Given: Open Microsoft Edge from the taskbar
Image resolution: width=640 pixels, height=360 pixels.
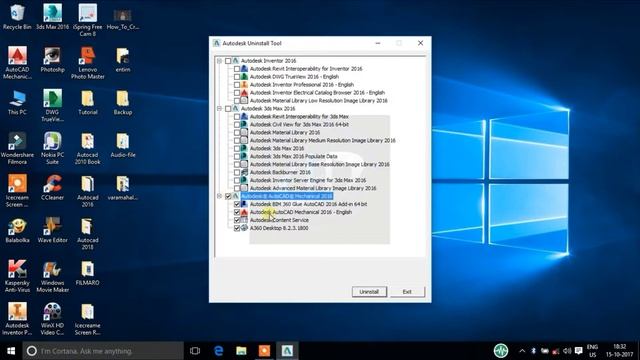Looking at the screenshot, I should point(218,351).
